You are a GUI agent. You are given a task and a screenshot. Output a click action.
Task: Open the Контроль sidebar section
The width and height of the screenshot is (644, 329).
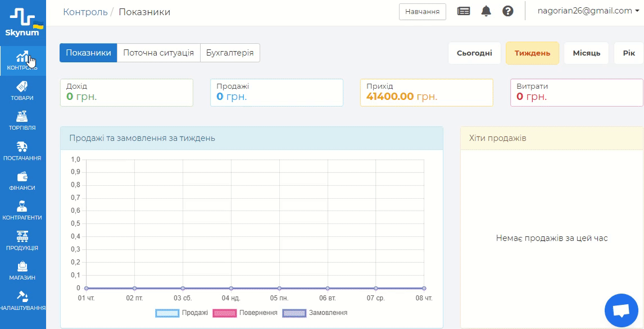(x=23, y=61)
